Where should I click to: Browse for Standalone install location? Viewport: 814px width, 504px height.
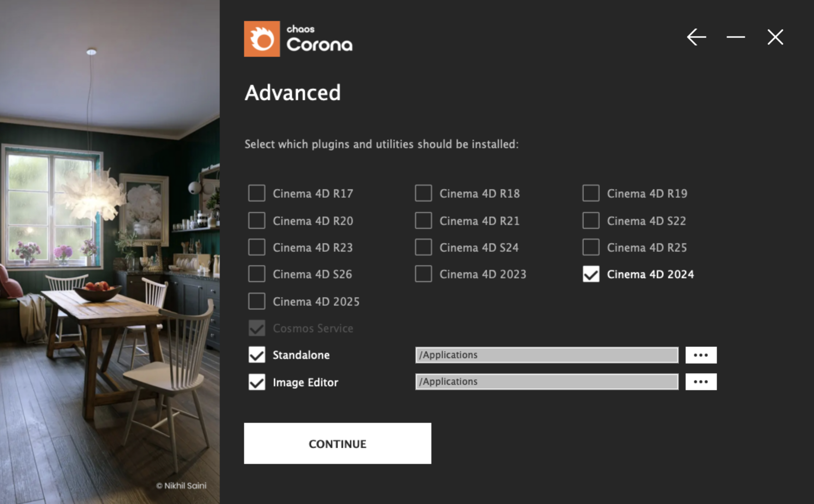[701, 355]
